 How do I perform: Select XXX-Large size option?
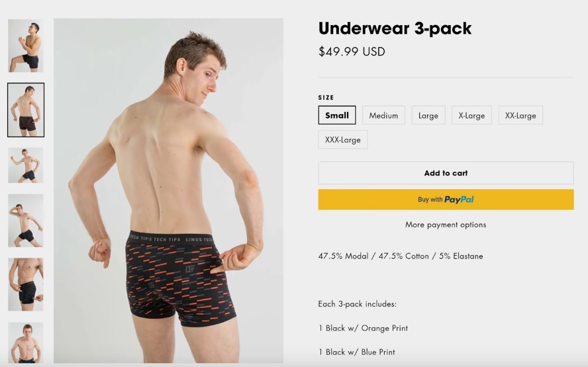click(343, 140)
